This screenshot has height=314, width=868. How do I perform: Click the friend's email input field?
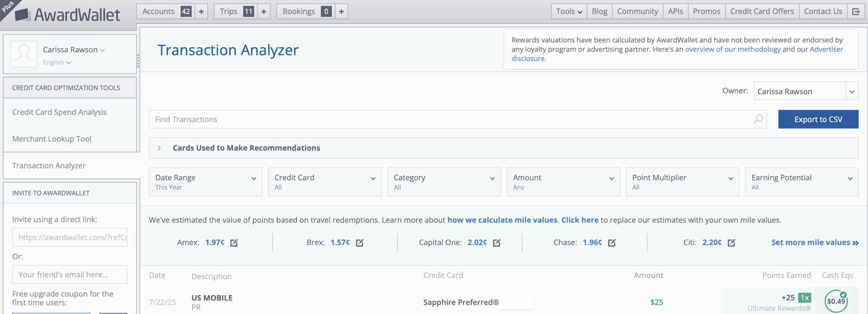(x=70, y=274)
